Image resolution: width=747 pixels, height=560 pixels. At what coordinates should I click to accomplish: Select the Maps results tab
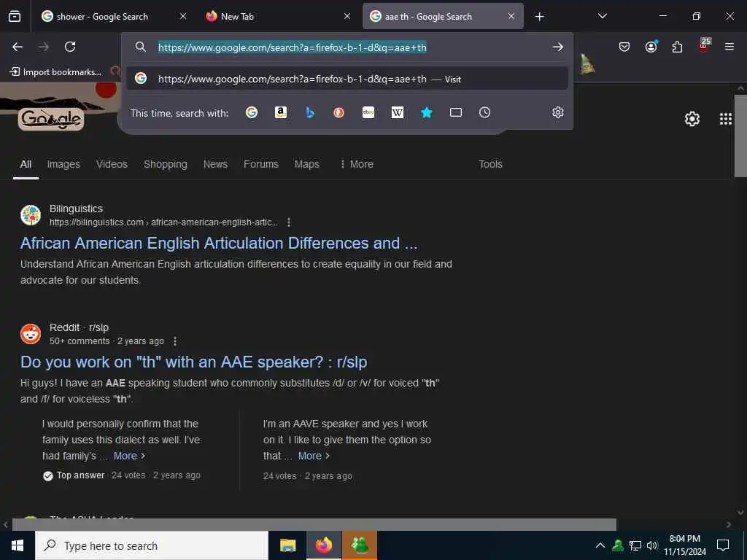point(307,164)
